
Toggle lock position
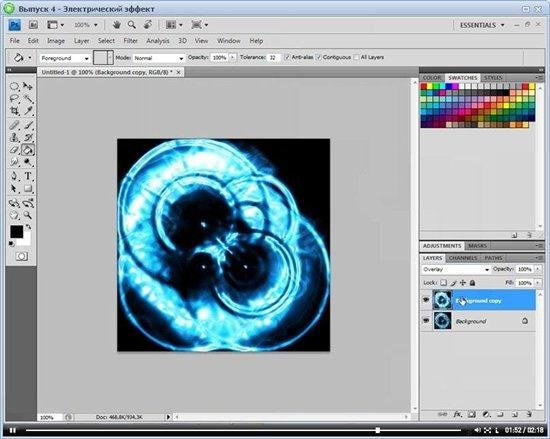pos(463,283)
